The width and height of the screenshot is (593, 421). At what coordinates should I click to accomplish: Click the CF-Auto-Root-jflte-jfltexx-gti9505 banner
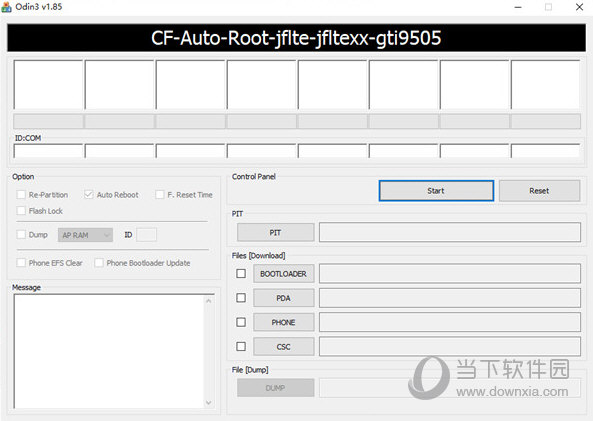click(296, 38)
